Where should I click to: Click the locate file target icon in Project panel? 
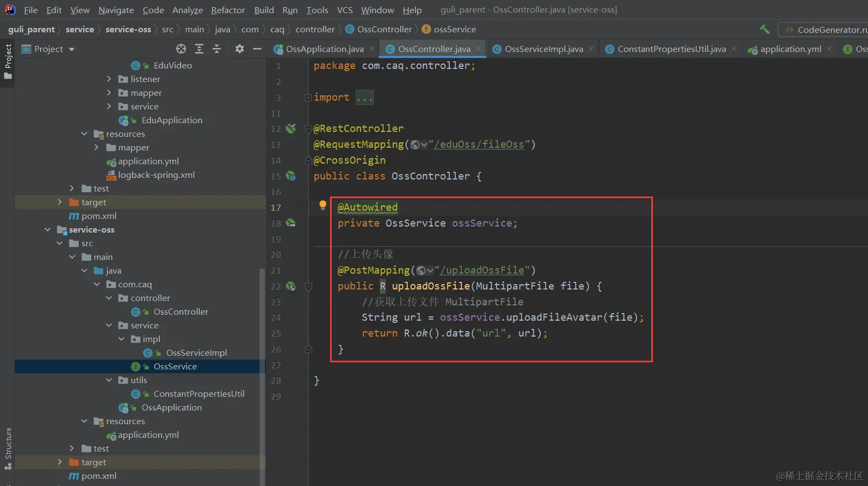pyautogui.click(x=181, y=49)
